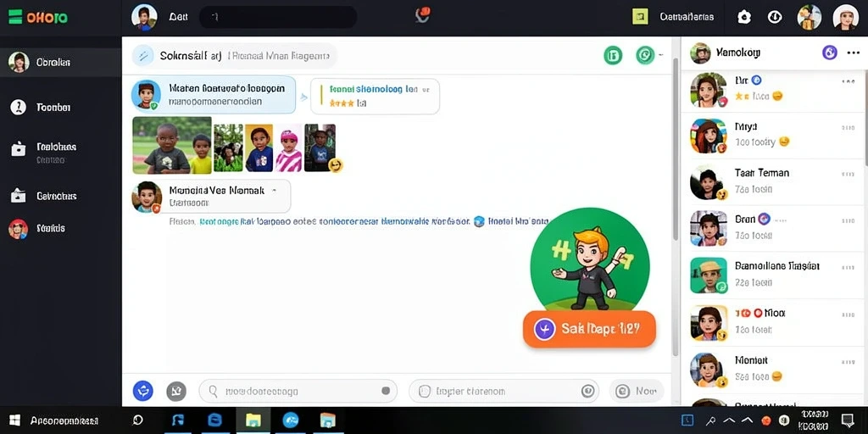The width and height of the screenshot is (868, 434).
Task: Click the bottom search input field with the magnifier
Action: (x=298, y=391)
